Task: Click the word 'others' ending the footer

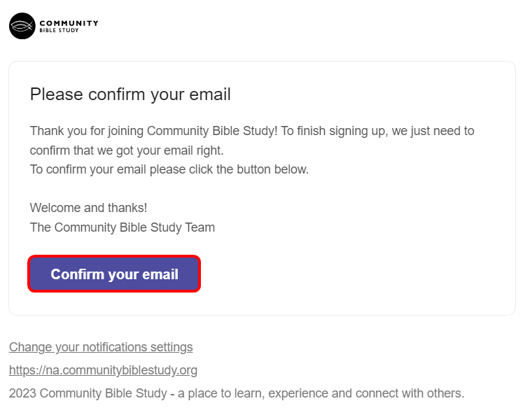Action: 444,393
